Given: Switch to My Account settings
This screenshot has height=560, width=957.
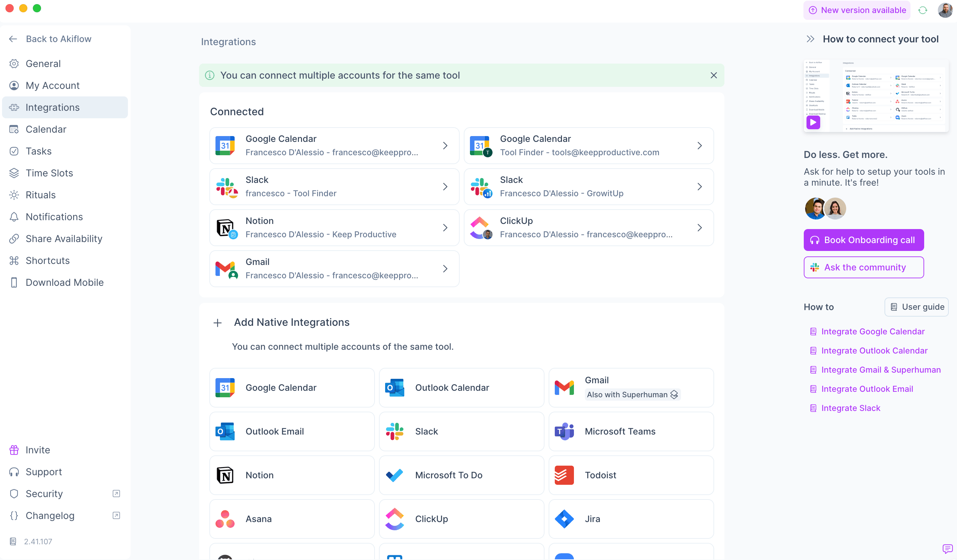Looking at the screenshot, I should point(52,85).
